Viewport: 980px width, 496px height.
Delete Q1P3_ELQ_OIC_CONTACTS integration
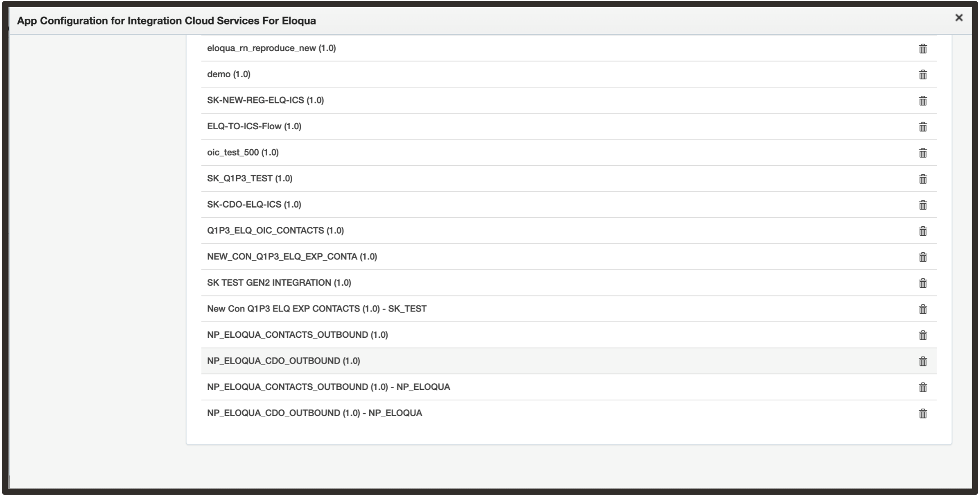click(x=923, y=231)
